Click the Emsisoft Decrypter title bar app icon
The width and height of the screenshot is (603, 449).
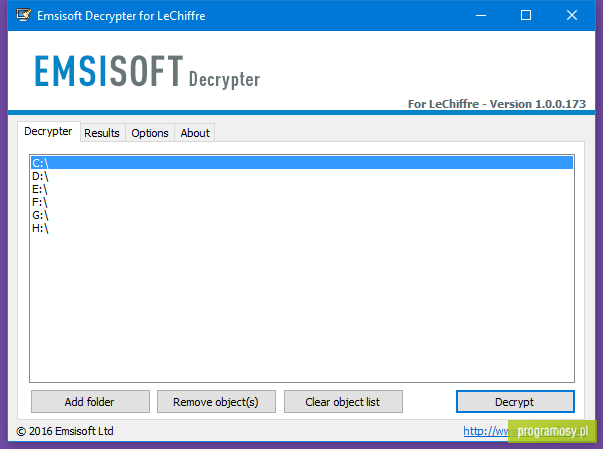[23, 15]
